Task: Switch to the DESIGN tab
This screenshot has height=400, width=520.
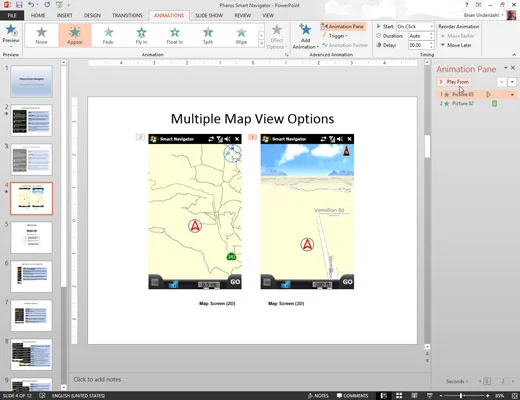Action: tap(92, 15)
